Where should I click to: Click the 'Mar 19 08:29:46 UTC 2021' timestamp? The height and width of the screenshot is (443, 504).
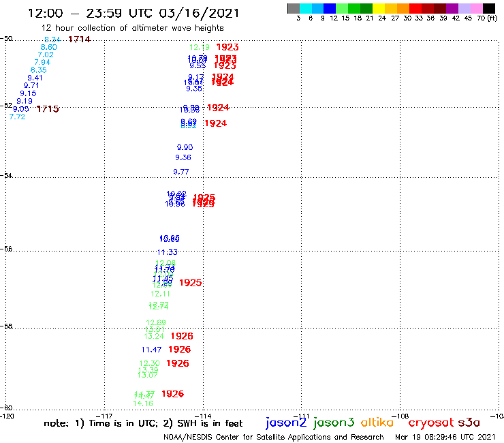(x=445, y=437)
